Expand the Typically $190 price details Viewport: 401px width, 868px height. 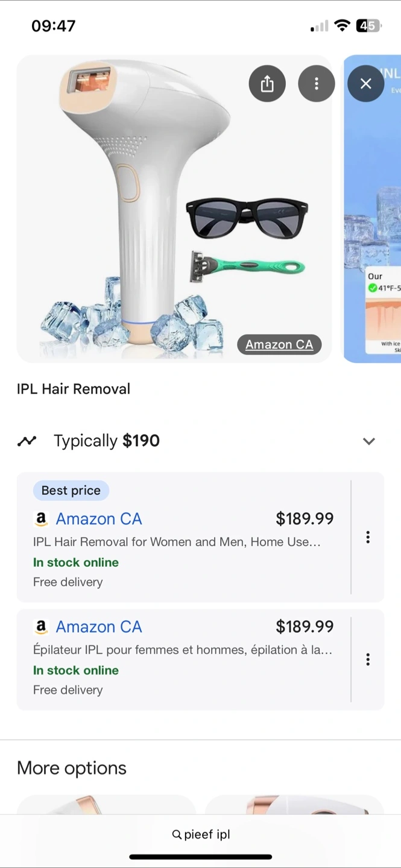(369, 441)
